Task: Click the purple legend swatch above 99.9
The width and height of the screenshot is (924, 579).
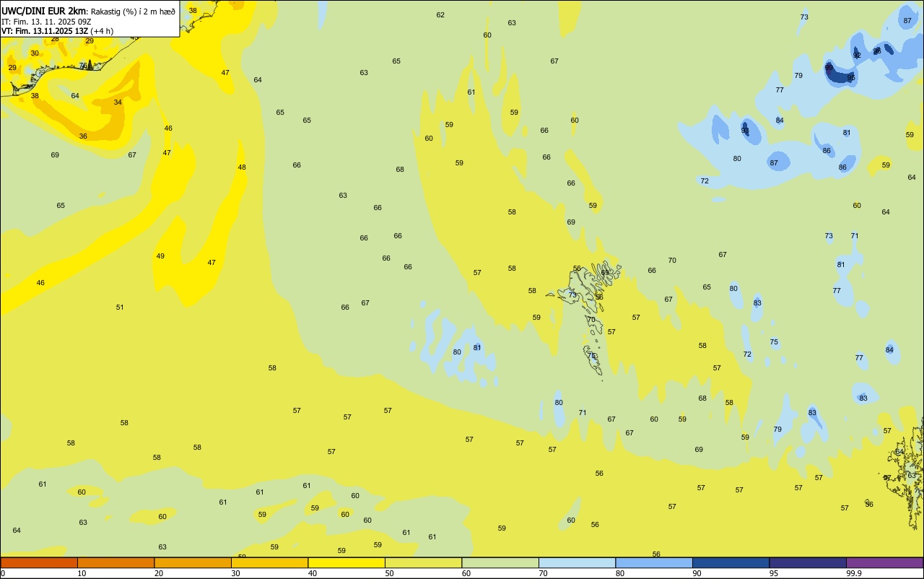Action: click(x=884, y=562)
